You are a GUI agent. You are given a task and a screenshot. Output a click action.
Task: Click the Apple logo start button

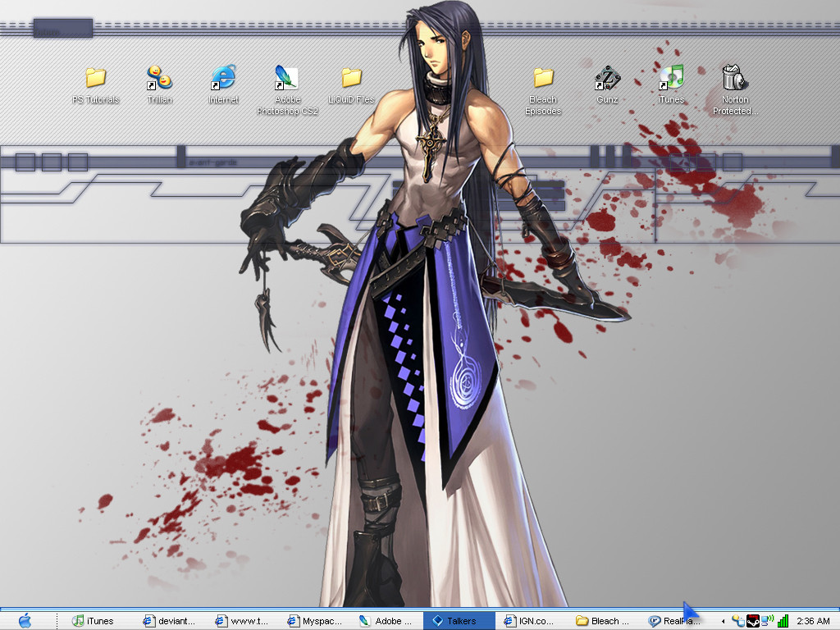click(x=25, y=620)
